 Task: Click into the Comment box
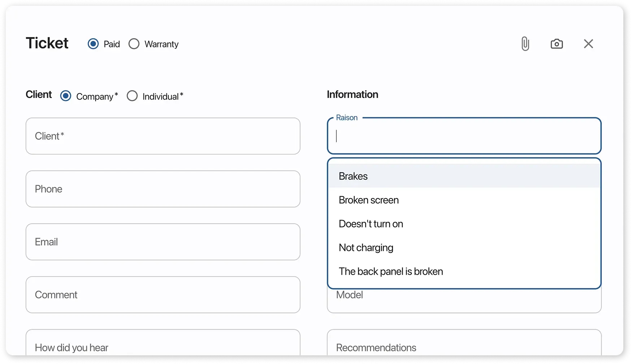pos(163,294)
